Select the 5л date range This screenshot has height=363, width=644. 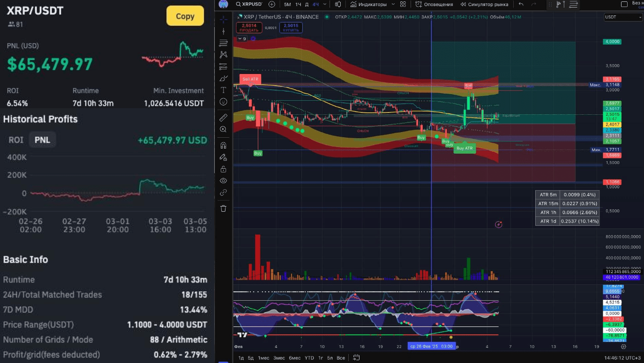[x=330, y=358]
